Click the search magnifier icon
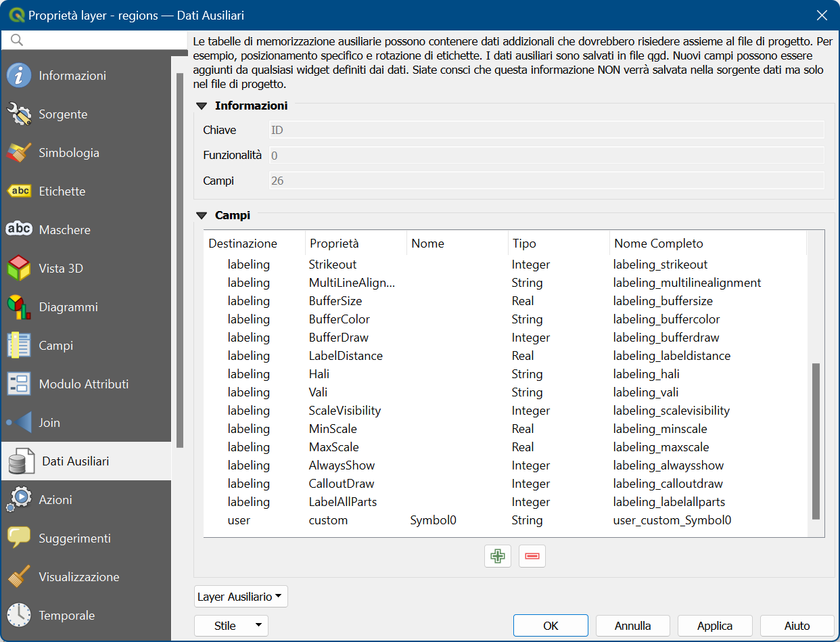840x642 pixels. pos(17,40)
